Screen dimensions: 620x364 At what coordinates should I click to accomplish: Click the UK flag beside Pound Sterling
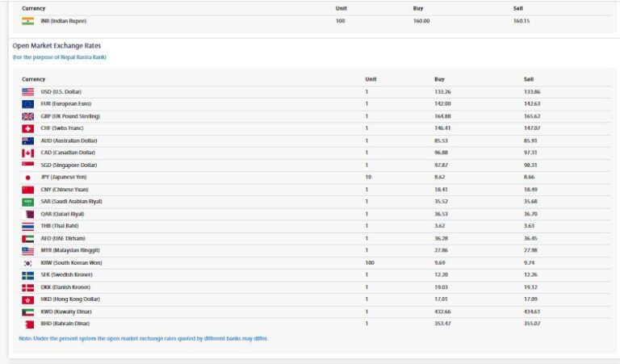coord(27,116)
